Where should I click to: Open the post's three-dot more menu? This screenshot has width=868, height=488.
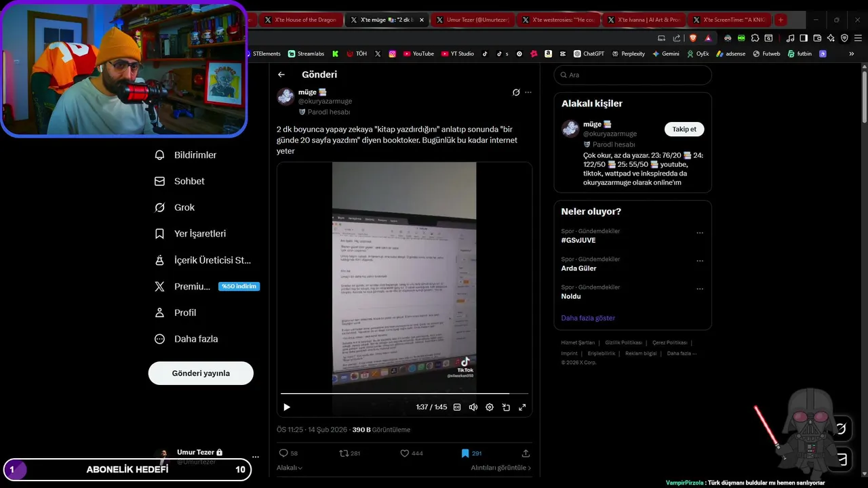528,92
